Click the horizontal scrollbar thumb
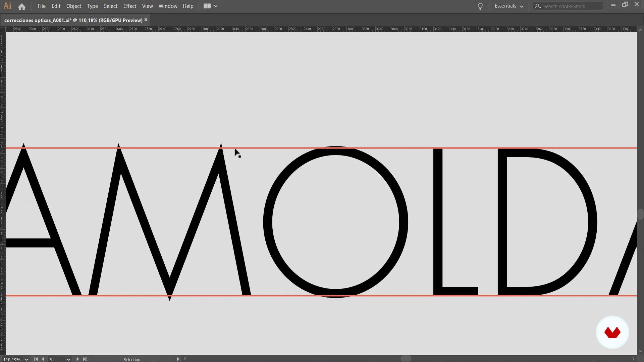 406,359
